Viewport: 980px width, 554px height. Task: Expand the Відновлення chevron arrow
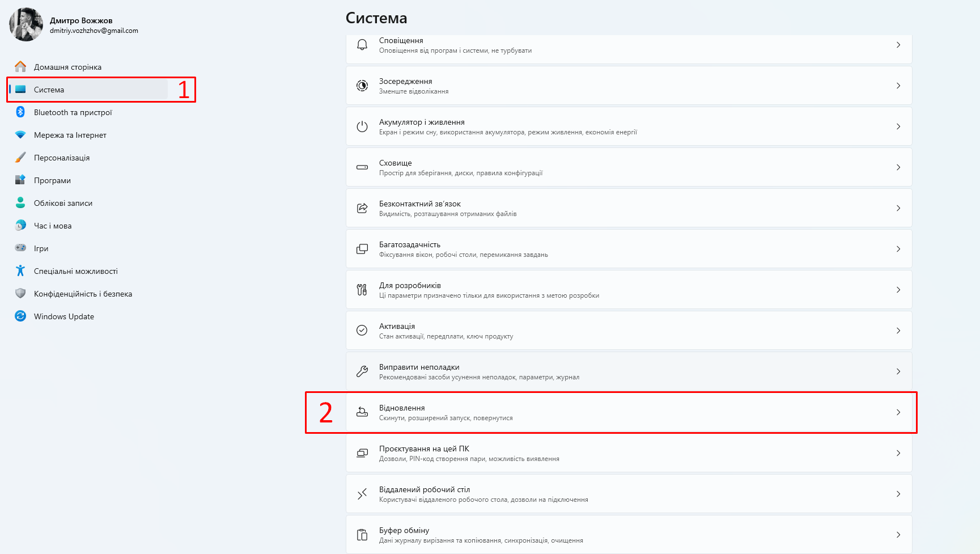(898, 412)
